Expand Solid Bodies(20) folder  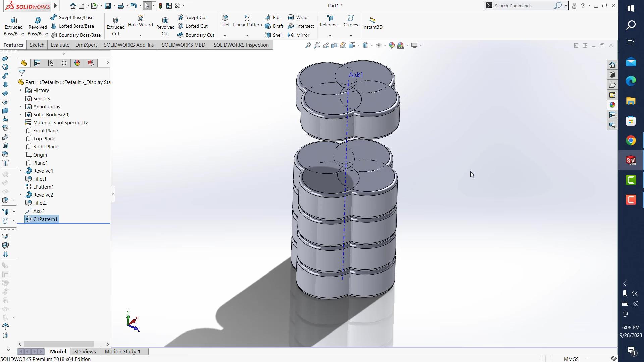pyautogui.click(x=20, y=114)
